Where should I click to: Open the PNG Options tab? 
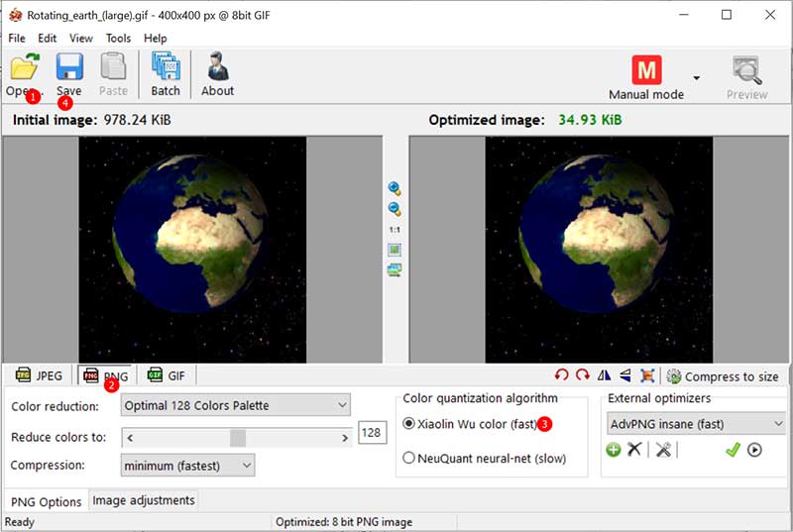pyautogui.click(x=46, y=501)
